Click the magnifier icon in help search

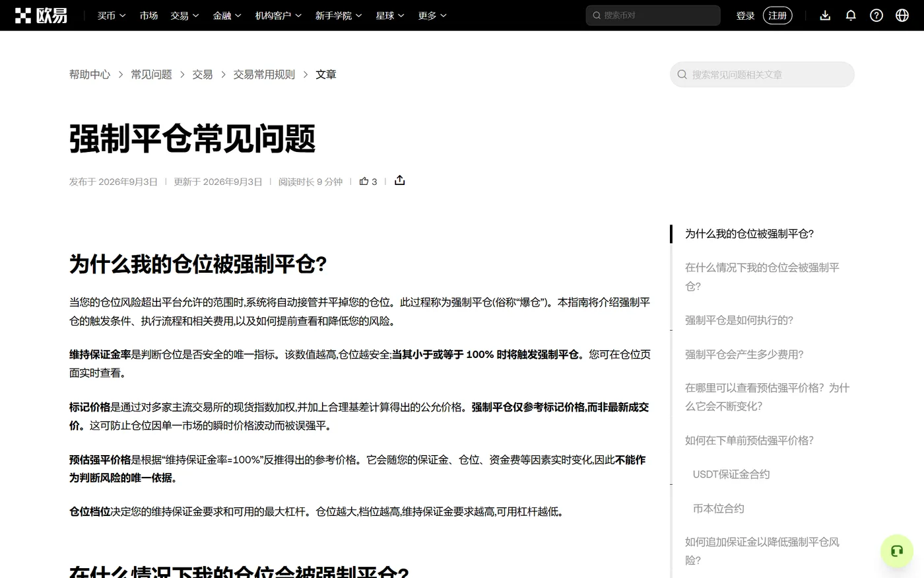point(682,75)
